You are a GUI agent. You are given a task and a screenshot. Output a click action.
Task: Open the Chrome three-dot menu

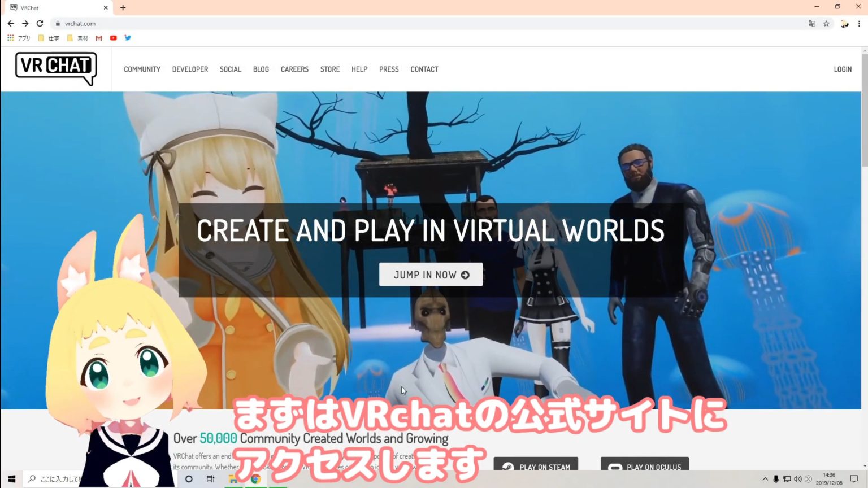pos(858,23)
